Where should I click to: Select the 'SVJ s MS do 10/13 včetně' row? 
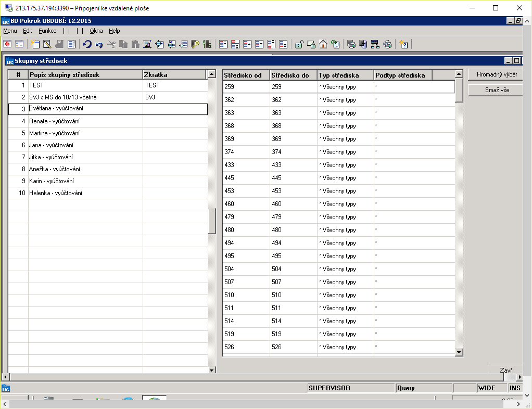pyautogui.click(x=108, y=97)
